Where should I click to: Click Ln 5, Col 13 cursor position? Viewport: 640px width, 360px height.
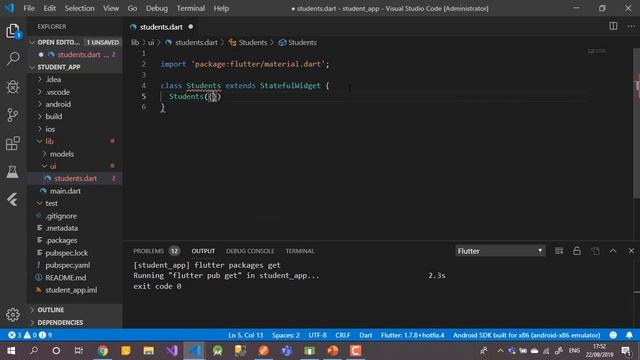(245, 335)
